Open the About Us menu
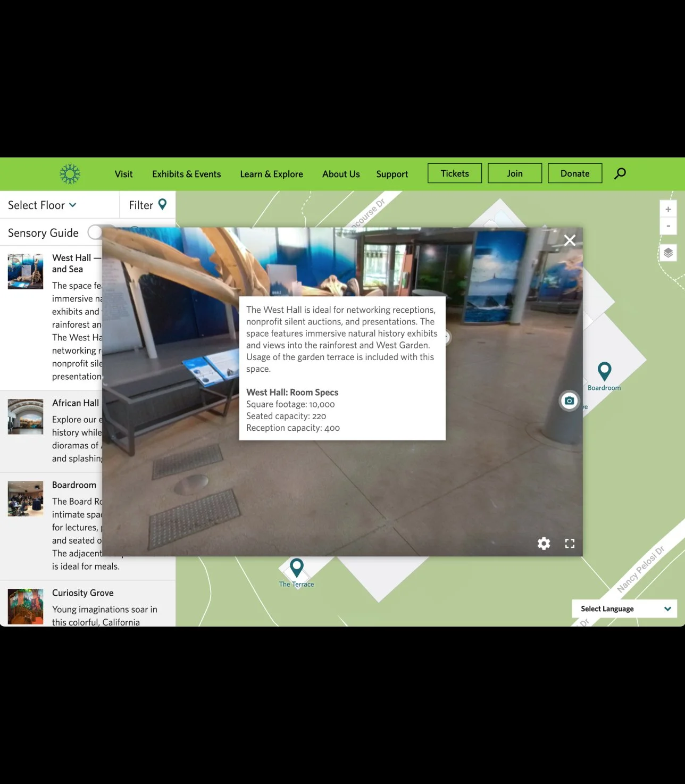The image size is (685, 784). [341, 174]
